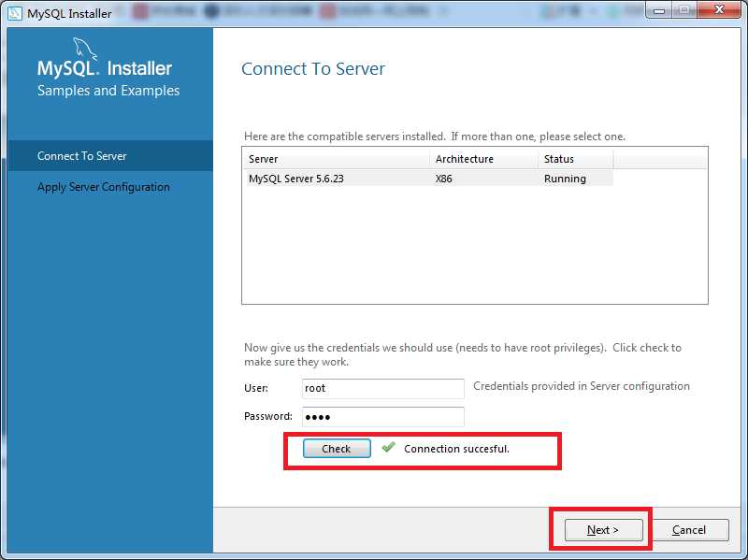Click the Samples and Examples subtitle
Viewport: 748px width, 560px height.
coord(108,90)
